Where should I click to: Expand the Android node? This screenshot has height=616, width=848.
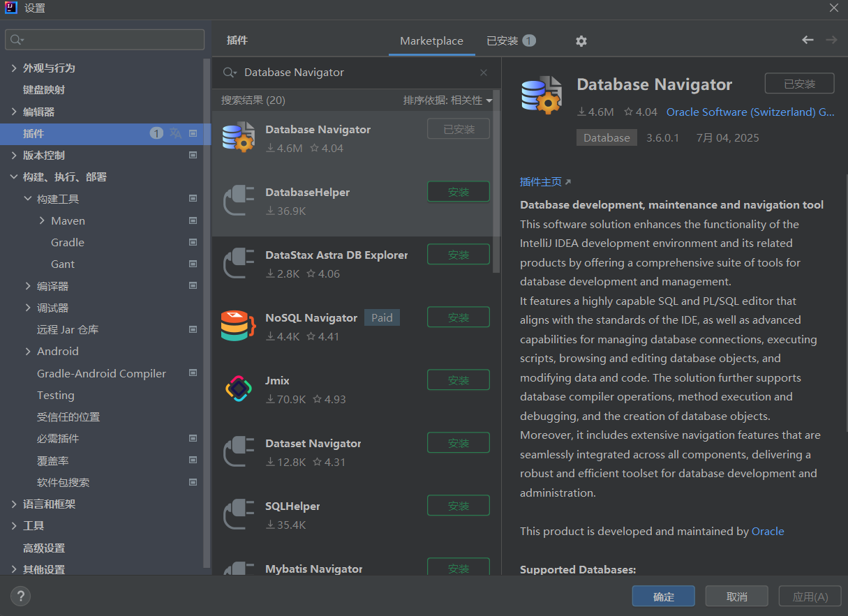point(28,351)
